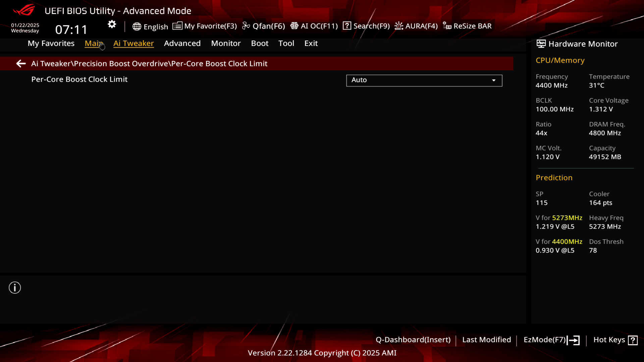
Task: Launch AURA lighting settings icon
Action: (x=399, y=25)
